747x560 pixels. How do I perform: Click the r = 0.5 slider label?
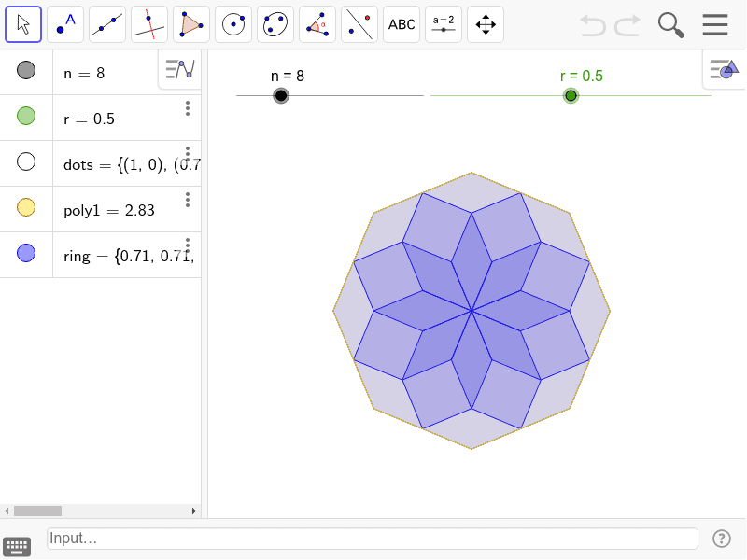[582, 76]
